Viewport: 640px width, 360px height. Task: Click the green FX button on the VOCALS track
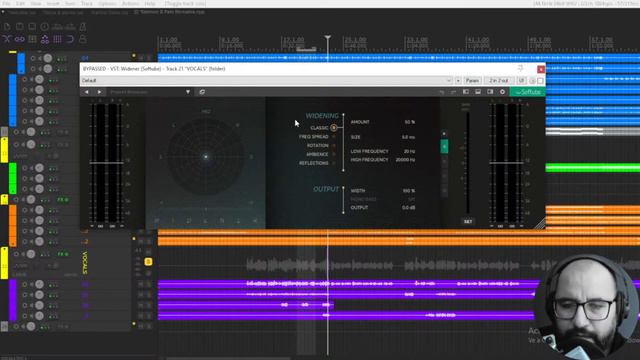click(x=62, y=254)
